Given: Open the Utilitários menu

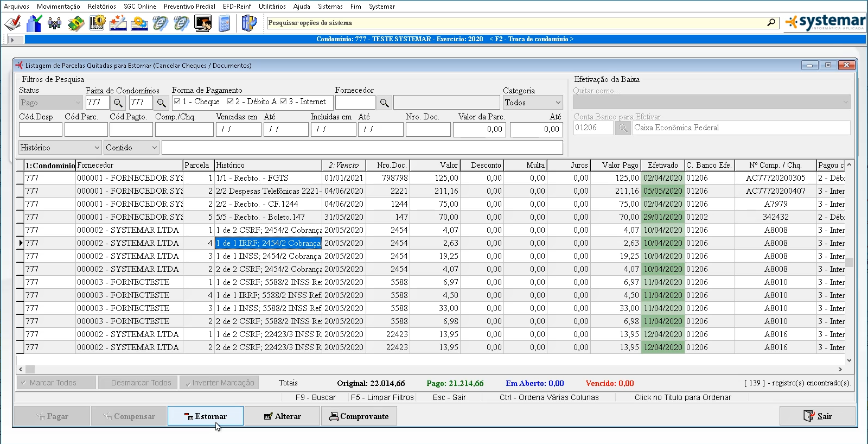Looking at the screenshot, I should tap(272, 7).
